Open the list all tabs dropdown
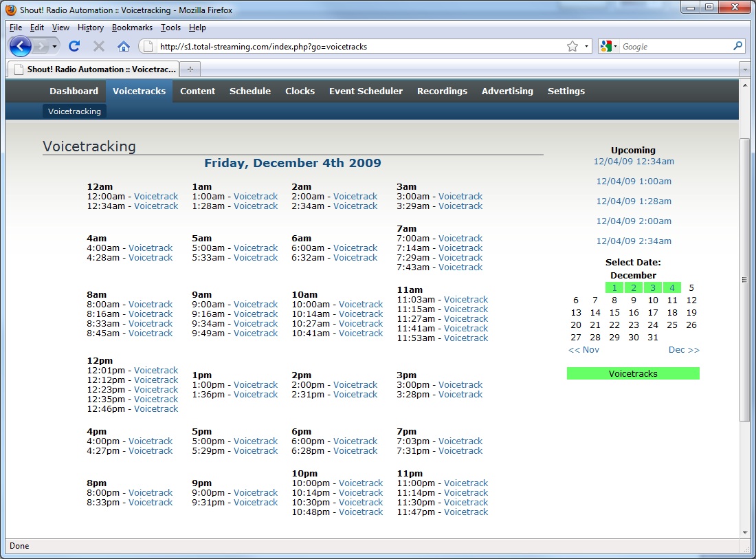The height and width of the screenshot is (559, 756). [745, 69]
